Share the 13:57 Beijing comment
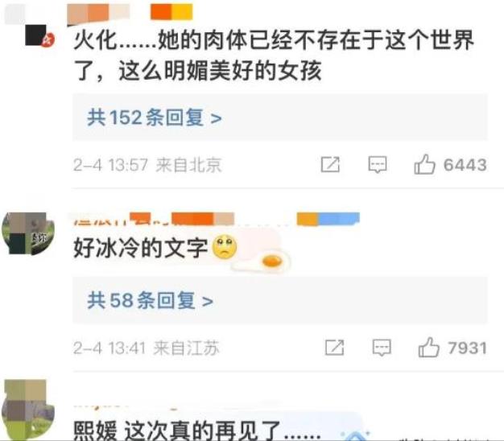Viewport: 504px width, 441px height. (330, 165)
